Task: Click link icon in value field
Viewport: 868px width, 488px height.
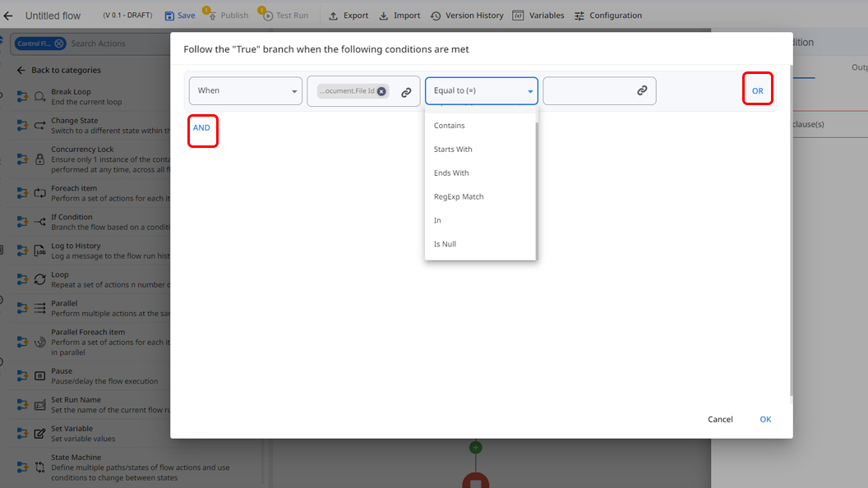Action: [642, 90]
